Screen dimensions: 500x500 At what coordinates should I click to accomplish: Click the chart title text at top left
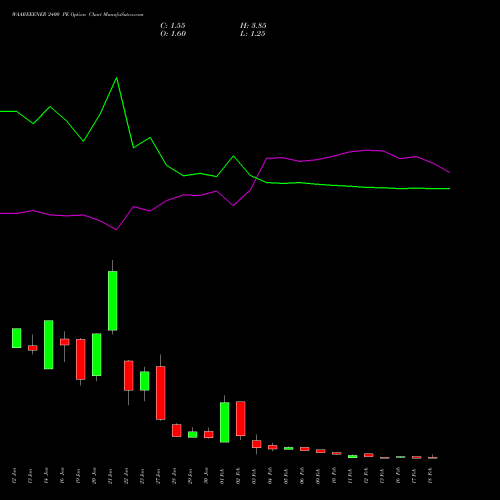pos(78,15)
